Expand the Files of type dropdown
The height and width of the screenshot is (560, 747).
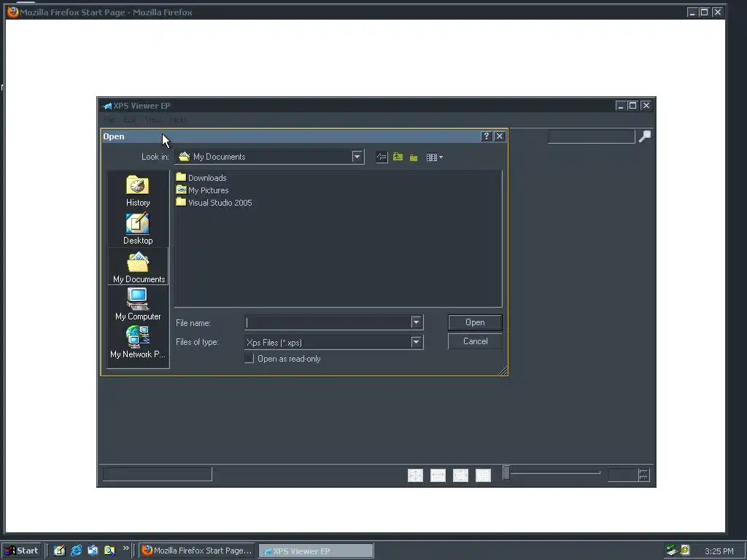click(416, 342)
